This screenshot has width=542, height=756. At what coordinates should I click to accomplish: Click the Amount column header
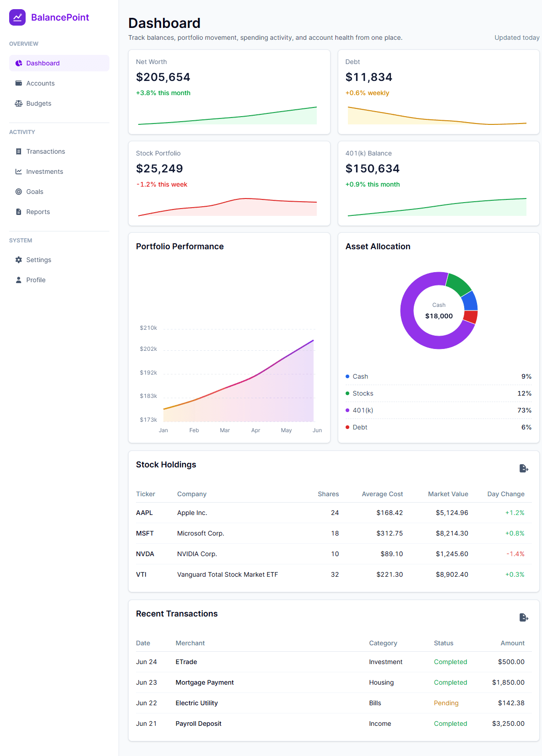point(512,643)
